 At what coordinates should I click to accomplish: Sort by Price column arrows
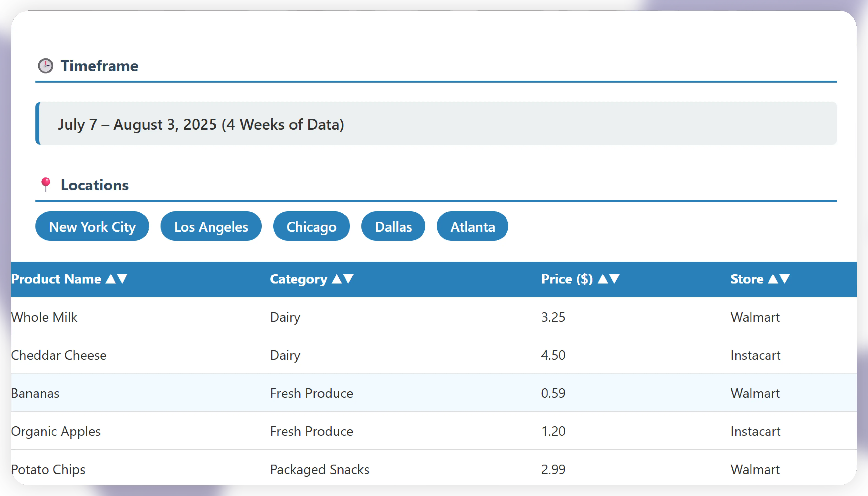pyautogui.click(x=608, y=279)
